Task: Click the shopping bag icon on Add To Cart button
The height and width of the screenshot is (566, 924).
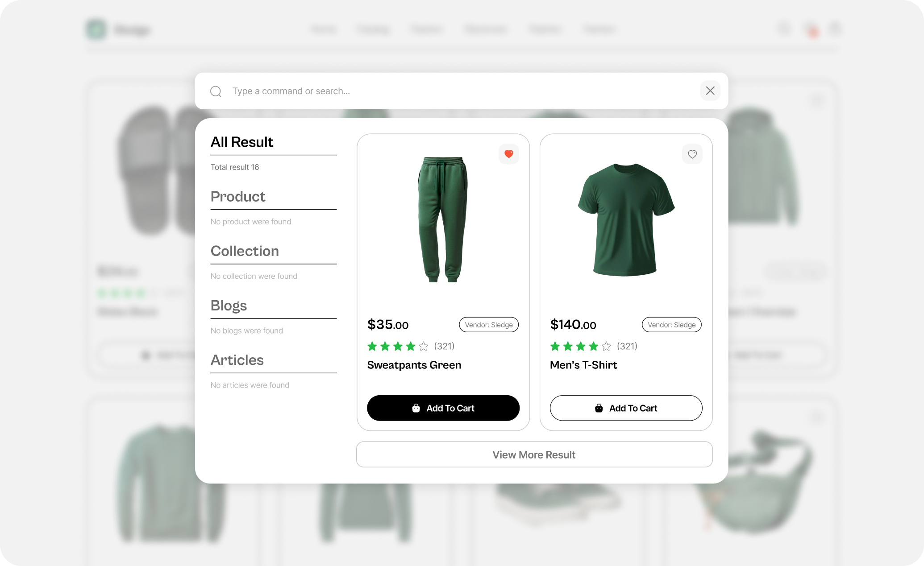Action: (x=416, y=408)
